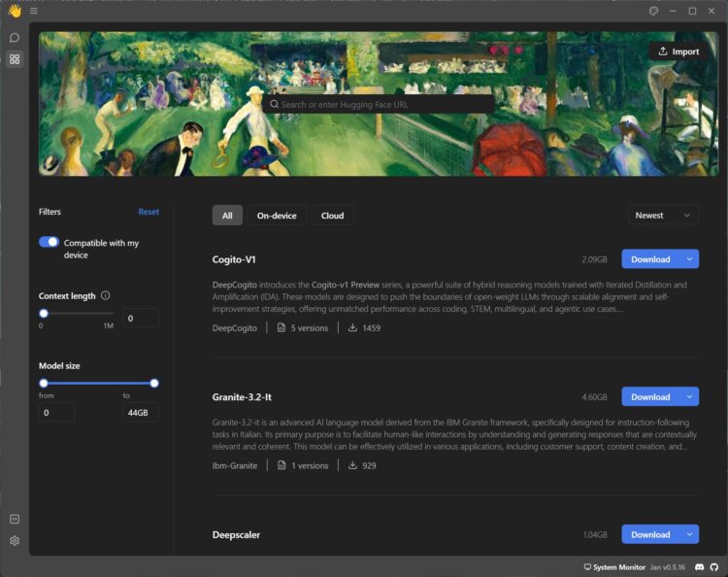Image resolution: width=728 pixels, height=577 pixels.
Task: Open the Threads chat icon in sidebar
Action: click(x=15, y=37)
